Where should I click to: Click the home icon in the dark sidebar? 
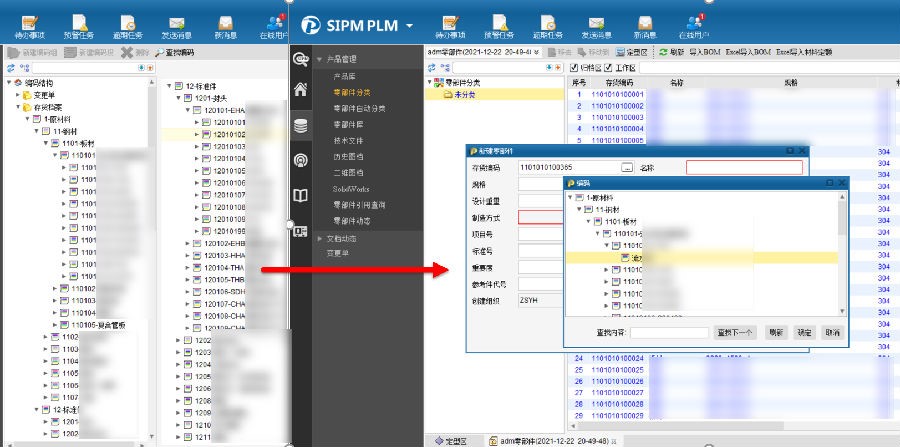point(300,90)
